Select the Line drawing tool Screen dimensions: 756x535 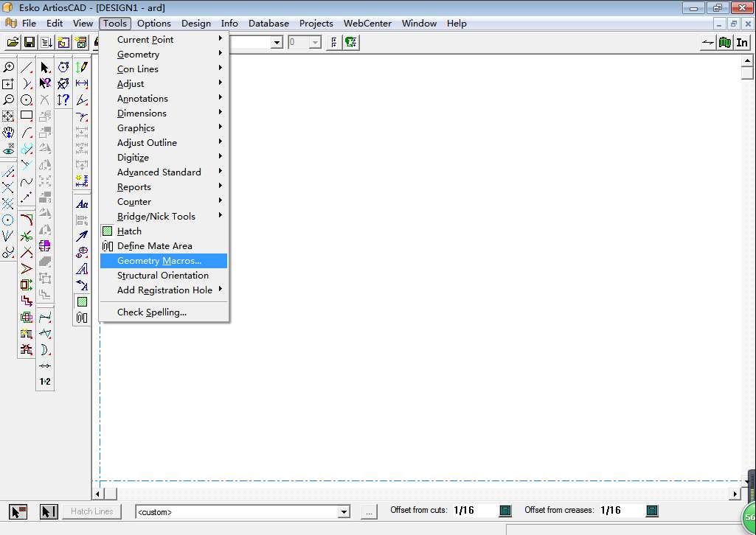(x=27, y=67)
